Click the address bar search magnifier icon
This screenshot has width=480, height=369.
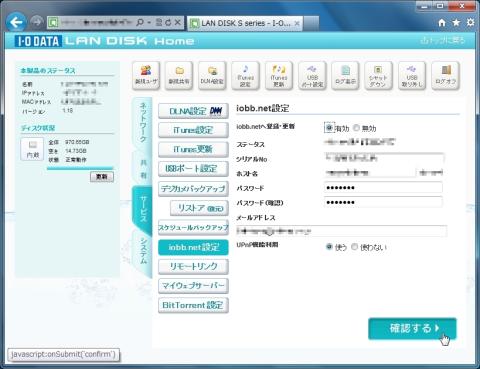point(140,23)
